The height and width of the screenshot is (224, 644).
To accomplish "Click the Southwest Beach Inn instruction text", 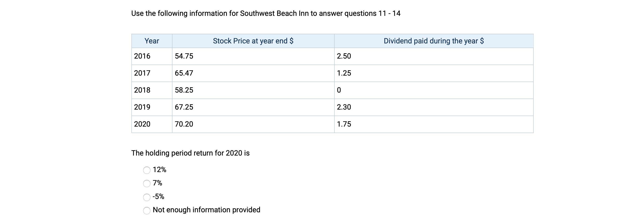I will (x=266, y=13).
